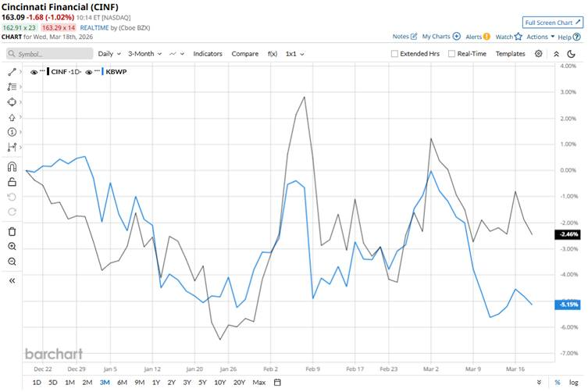This screenshot has width=588, height=392.
Task: Click the black CINF color bar
Action: point(48,72)
